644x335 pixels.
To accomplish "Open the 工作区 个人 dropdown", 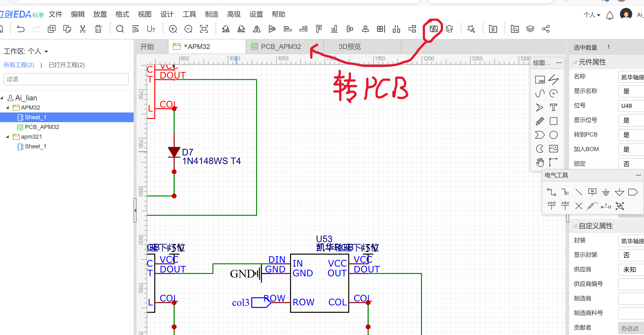I will [x=46, y=51].
